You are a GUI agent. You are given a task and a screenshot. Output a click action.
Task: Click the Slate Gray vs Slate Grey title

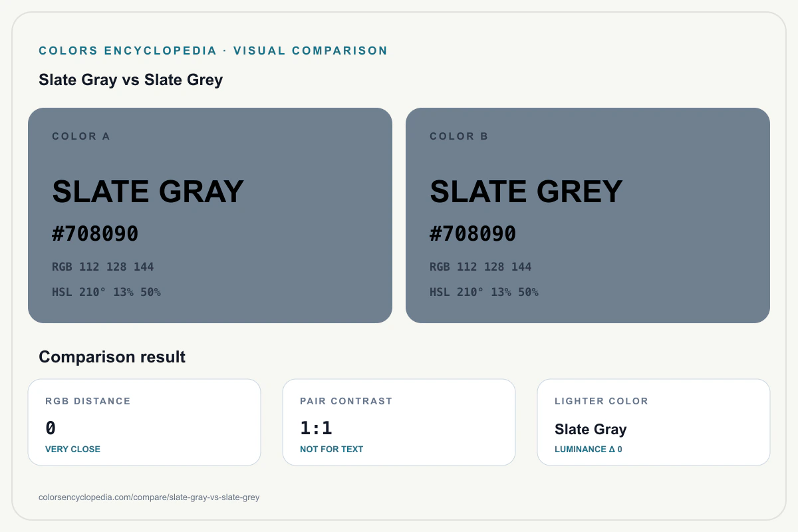131,80
